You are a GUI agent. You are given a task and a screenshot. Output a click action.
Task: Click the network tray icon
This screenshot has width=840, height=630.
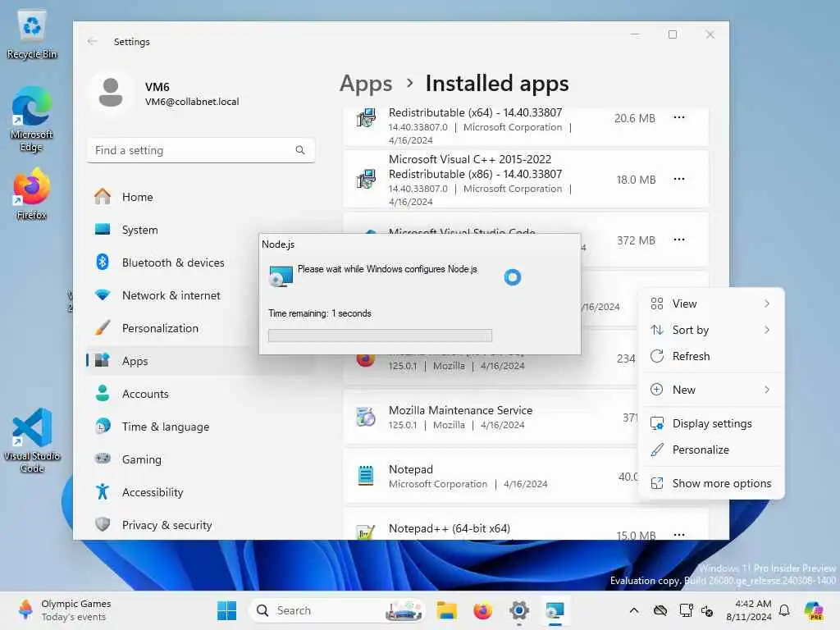pyautogui.click(x=686, y=610)
